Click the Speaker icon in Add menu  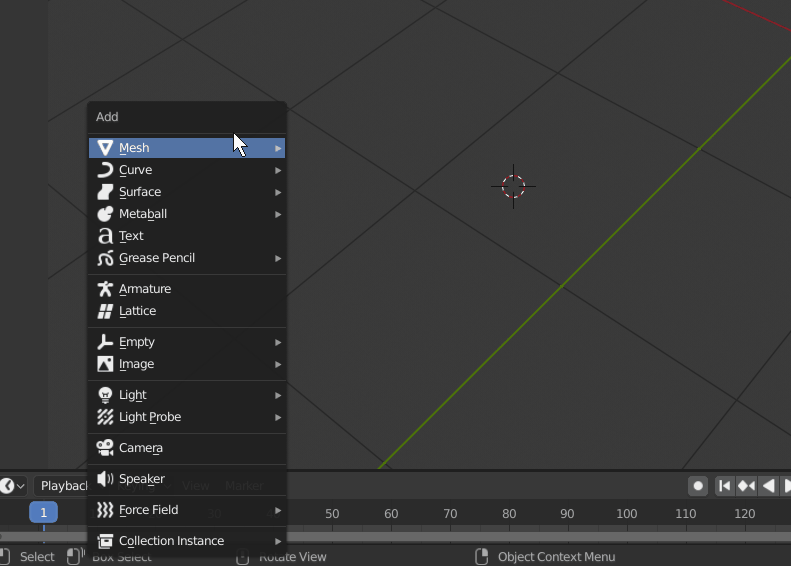[x=105, y=479]
